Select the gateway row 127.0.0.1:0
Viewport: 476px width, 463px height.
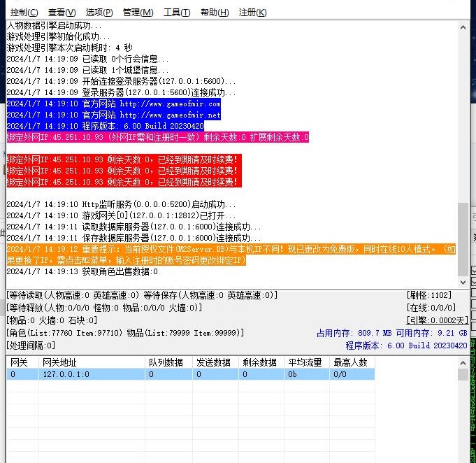pos(191,374)
